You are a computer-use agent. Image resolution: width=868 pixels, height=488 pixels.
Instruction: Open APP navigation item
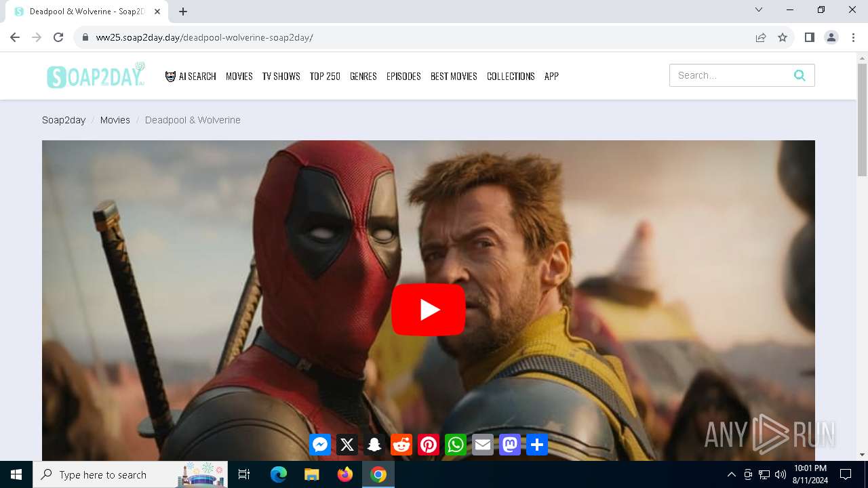pyautogui.click(x=551, y=76)
